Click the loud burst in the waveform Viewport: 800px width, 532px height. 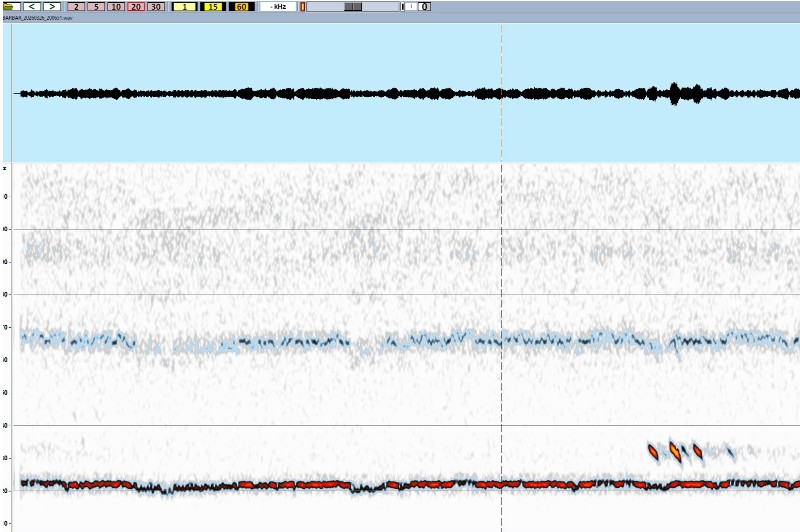(x=674, y=94)
